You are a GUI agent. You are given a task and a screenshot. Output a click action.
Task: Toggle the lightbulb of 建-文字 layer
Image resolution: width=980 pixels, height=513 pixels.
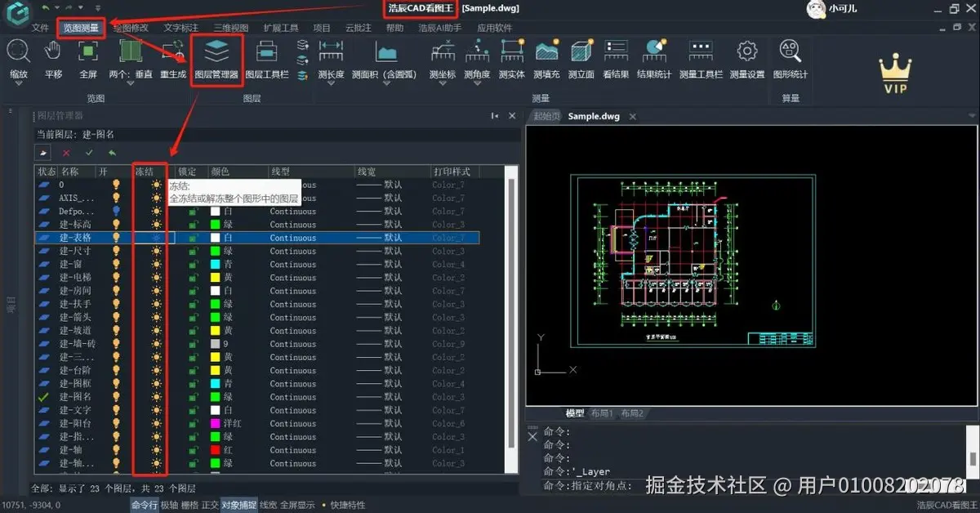tap(116, 410)
